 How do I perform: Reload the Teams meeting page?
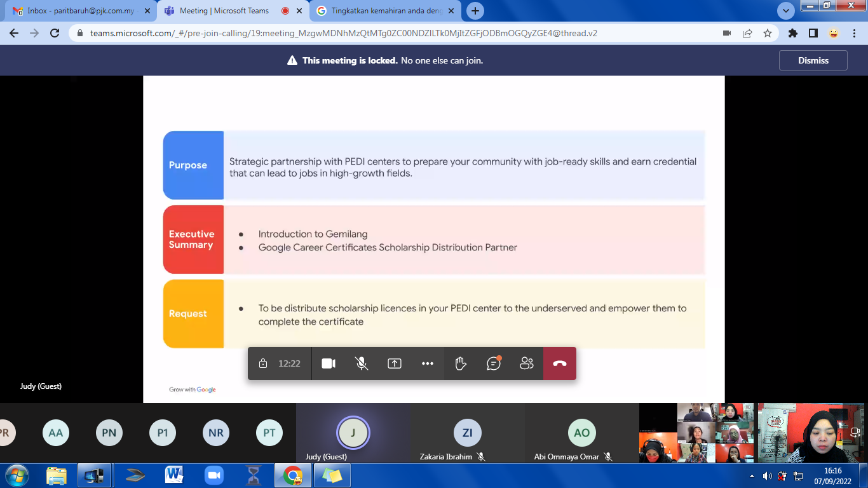tap(55, 33)
